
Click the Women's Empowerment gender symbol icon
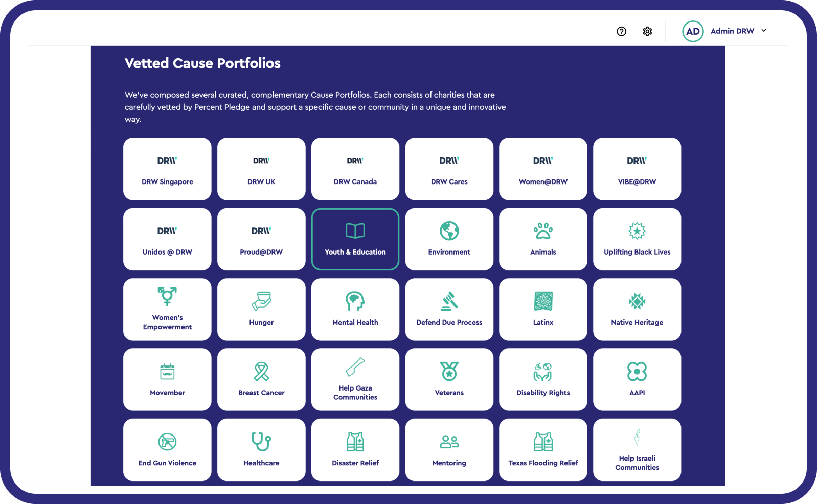point(167,296)
